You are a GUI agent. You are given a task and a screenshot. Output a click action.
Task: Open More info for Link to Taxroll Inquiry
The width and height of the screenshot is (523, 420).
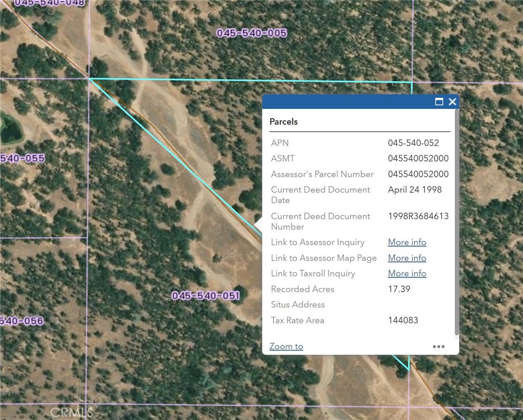[407, 273]
